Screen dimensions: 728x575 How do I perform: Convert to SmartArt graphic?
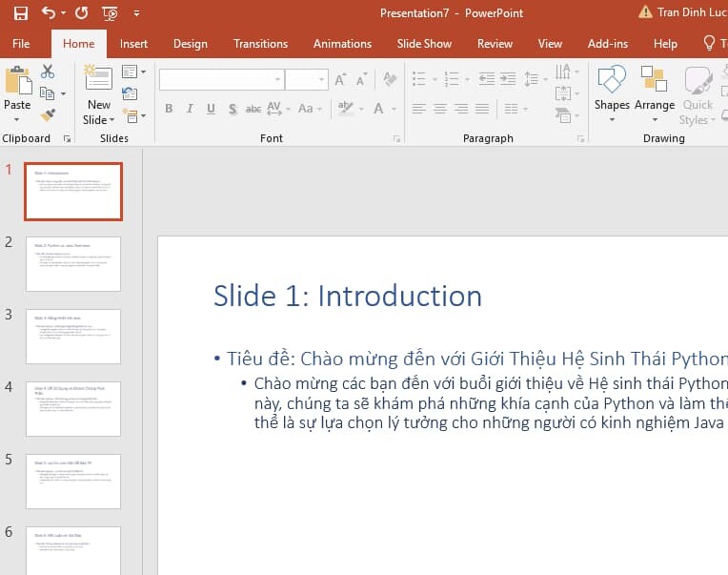567,114
